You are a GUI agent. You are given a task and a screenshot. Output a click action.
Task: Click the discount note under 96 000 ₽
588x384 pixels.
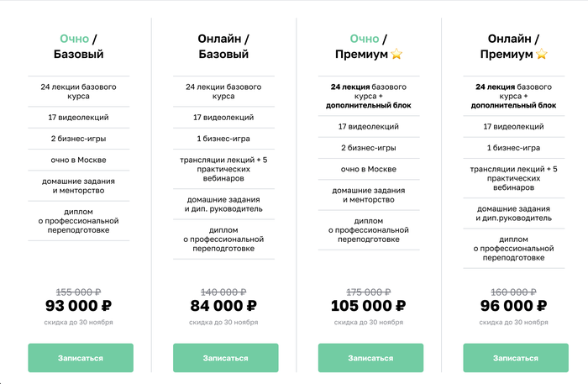[513, 322]
